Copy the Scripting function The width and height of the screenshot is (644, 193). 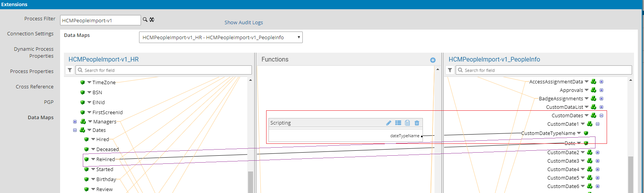[407, 123]
